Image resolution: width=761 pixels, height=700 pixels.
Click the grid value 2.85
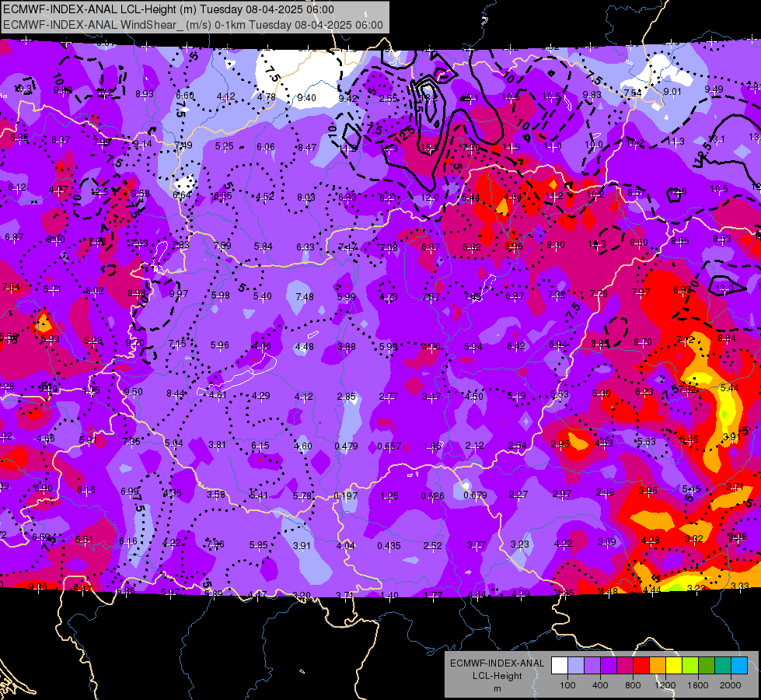pyautogui.click(x=347, y=397)
